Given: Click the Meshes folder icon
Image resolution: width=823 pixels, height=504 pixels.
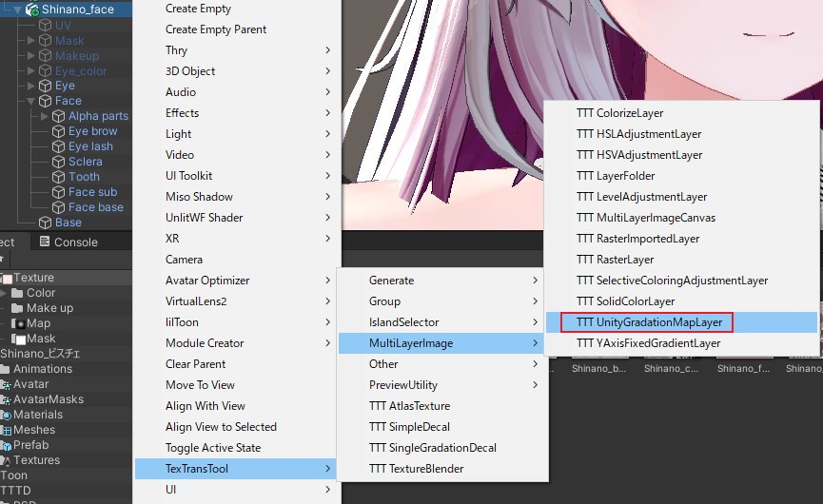Looking at the screenshot, I should click(6, 430).
